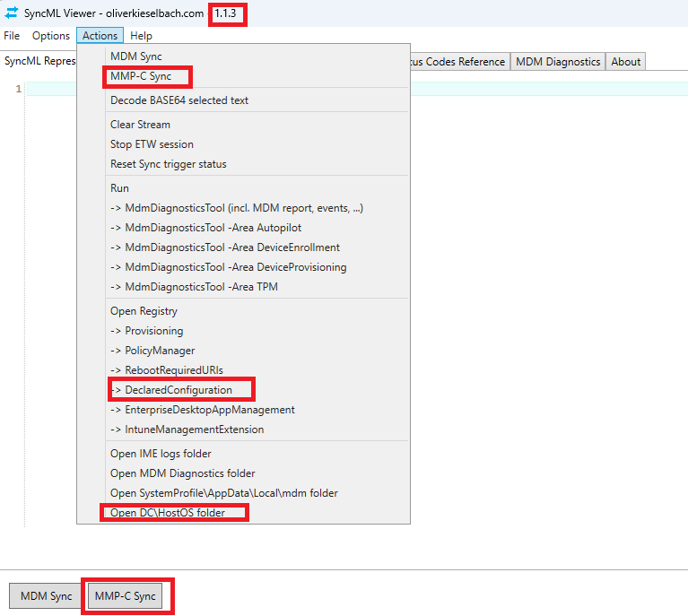Open the Options menu
This screenshot has width=688, height=616.
(51, 36)
